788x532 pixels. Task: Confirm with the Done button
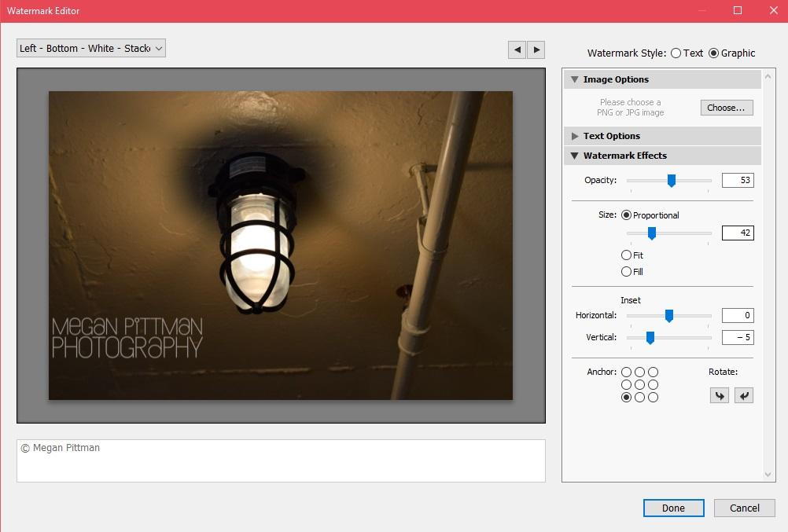(x=673, y=508)
